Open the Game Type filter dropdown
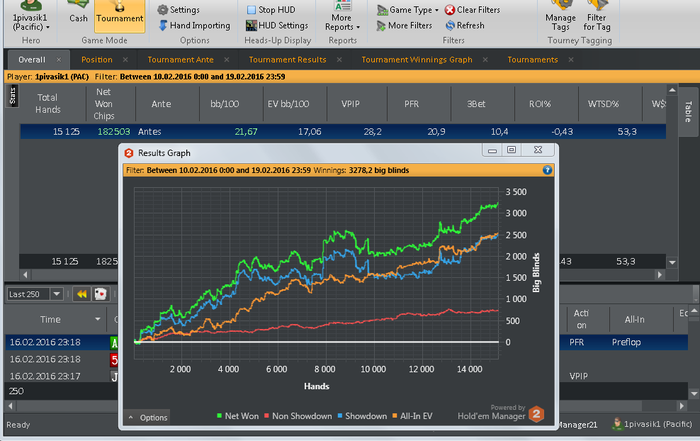Viewport: 700px width, 441px height. tap(408, 10)
